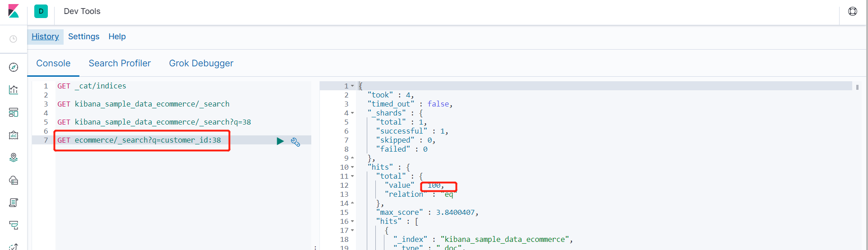Open the D space avatar
Screen dimensions: 868x250
(41, 11)
